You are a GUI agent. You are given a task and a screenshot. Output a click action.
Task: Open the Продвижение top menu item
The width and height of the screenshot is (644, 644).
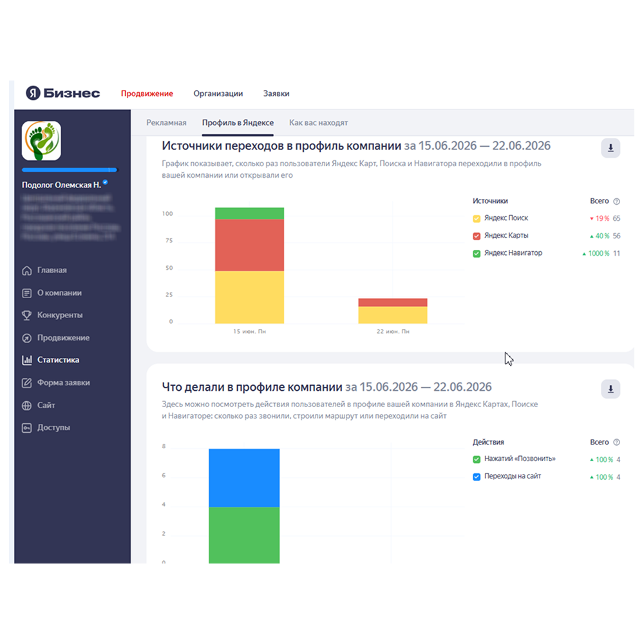coord(147,93)
